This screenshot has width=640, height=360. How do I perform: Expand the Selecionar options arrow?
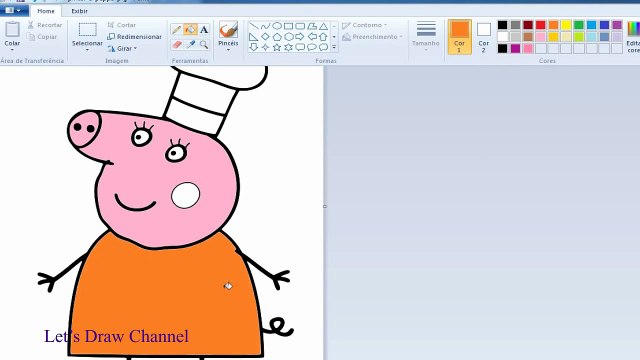pyautogui.click(x=87, y=50)
